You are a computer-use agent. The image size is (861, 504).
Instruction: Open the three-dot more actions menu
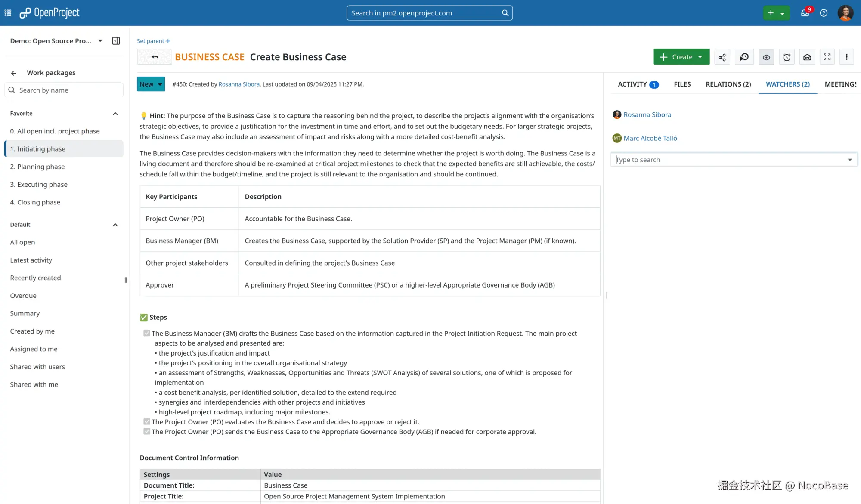[846, 57]
